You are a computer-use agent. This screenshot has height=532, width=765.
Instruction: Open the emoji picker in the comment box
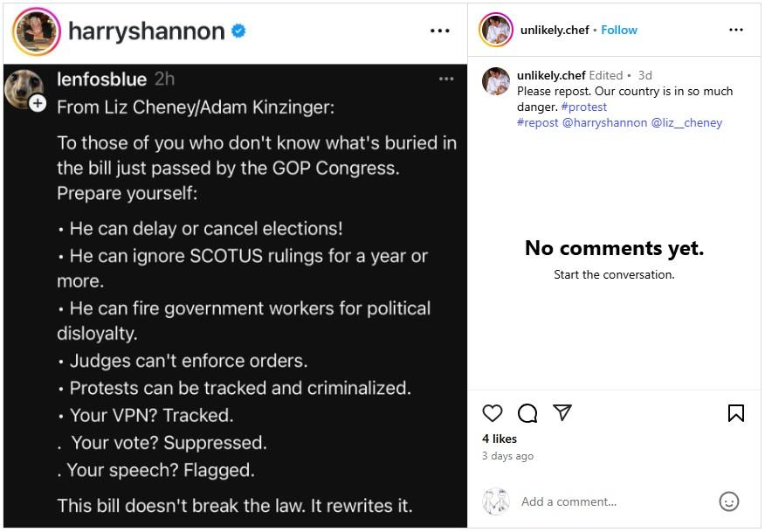[x=728, y=501]
